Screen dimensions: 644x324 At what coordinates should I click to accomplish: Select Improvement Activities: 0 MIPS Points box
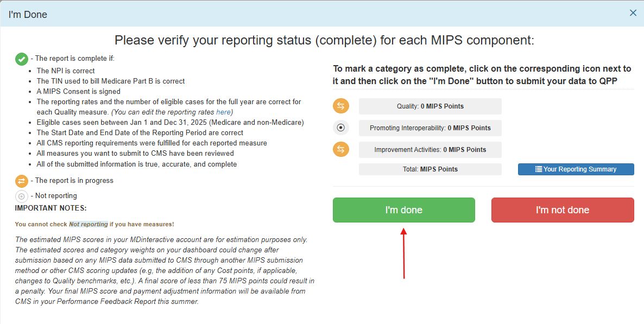tap(430, 149)
